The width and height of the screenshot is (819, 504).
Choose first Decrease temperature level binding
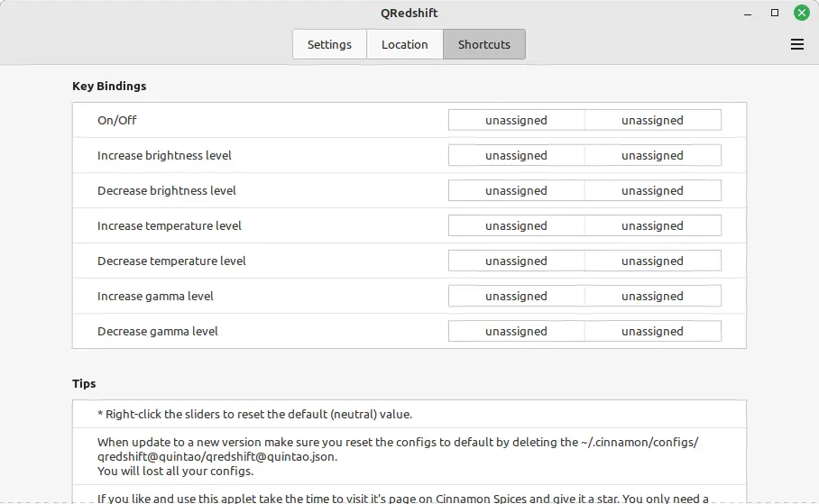516,261
